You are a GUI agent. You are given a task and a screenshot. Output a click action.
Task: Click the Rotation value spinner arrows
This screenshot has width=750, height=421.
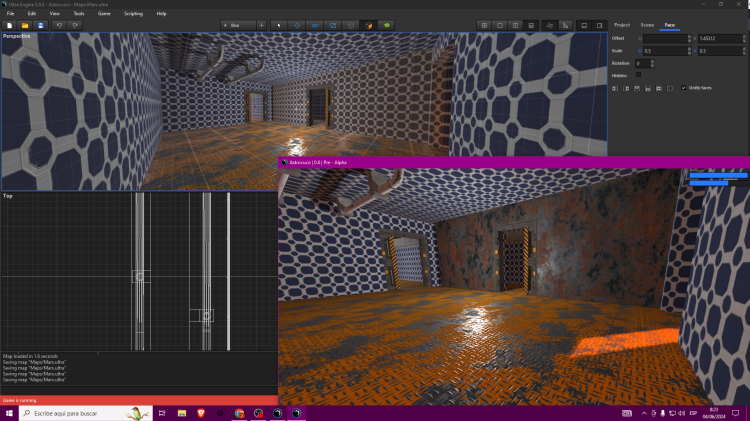tap(653, 63)
